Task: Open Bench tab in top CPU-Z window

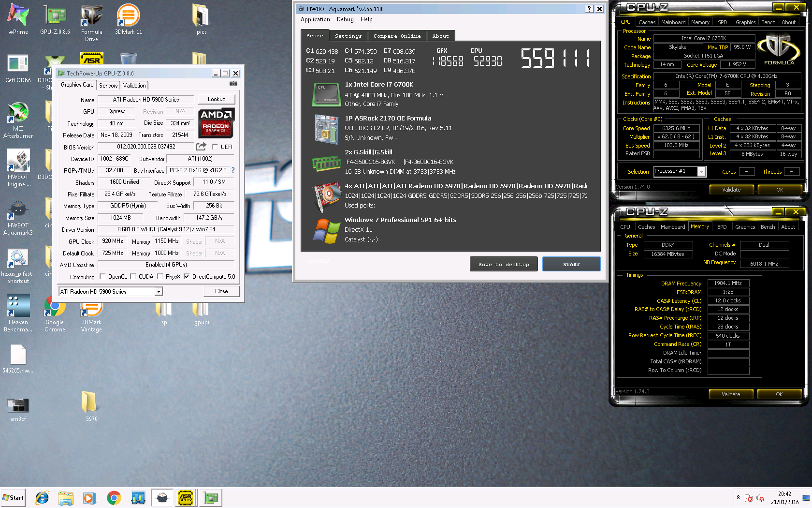Action: [x=768, y=22]
